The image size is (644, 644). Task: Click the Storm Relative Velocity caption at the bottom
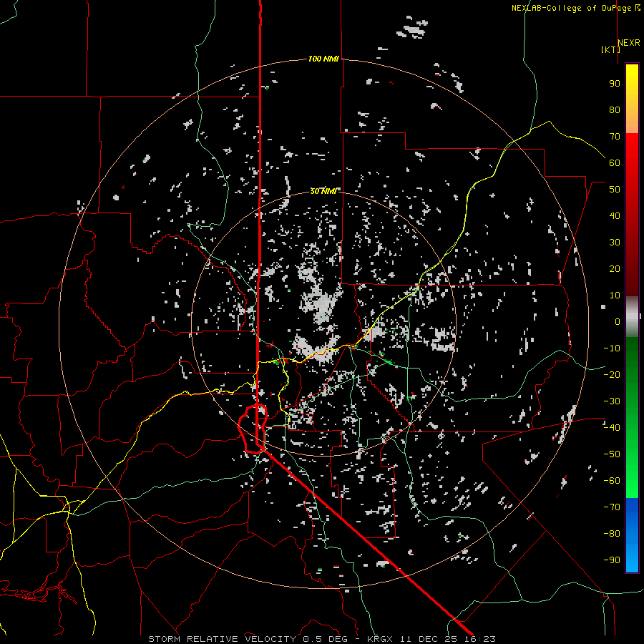tap(322, 639)
